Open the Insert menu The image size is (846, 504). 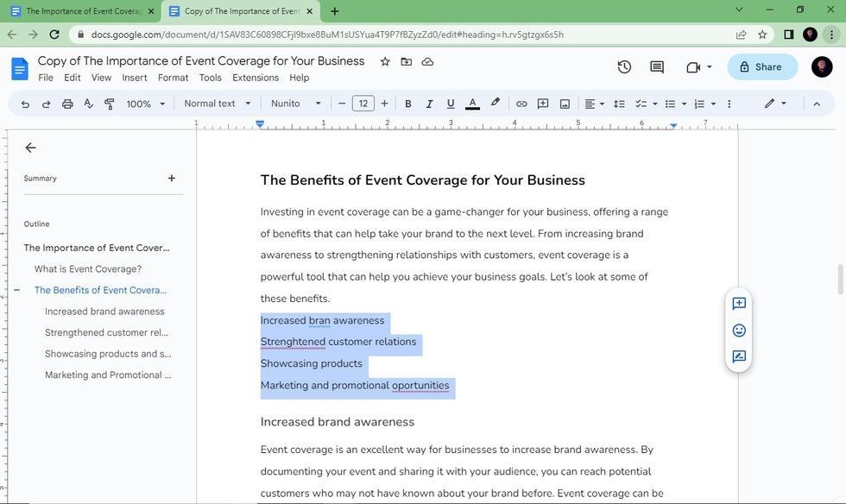coord(135,78)
